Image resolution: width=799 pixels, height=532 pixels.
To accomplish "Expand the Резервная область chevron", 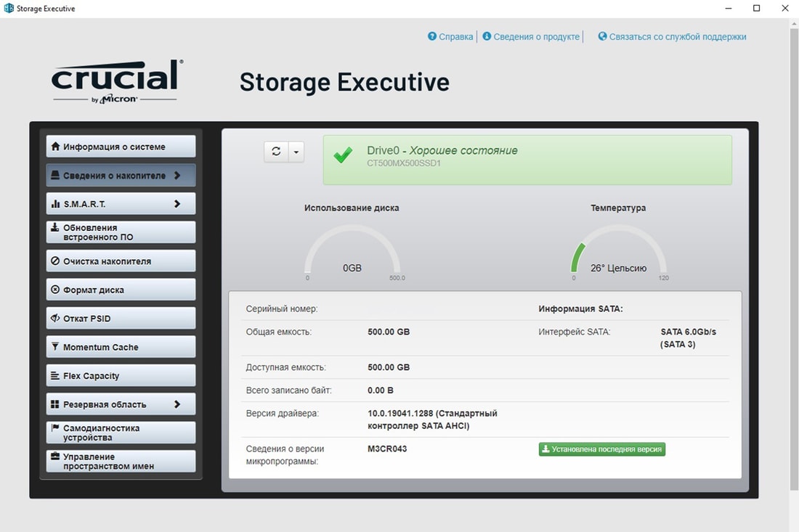I will coord(177,404).
